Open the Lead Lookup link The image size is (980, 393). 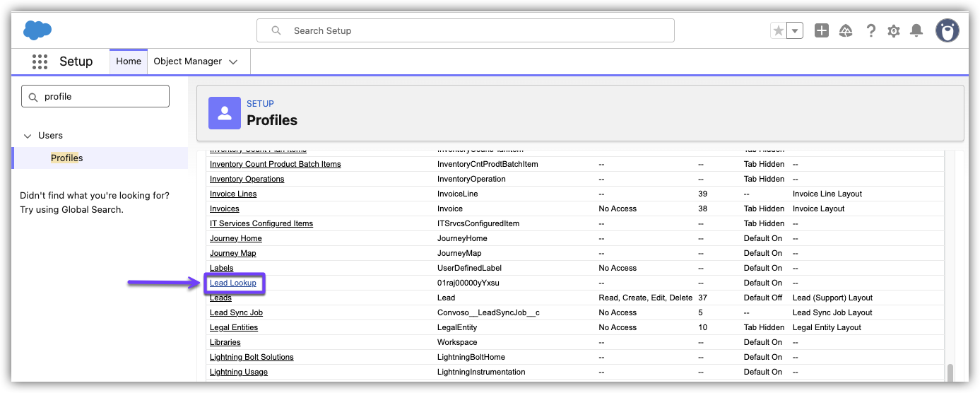(x=232, y=283)
